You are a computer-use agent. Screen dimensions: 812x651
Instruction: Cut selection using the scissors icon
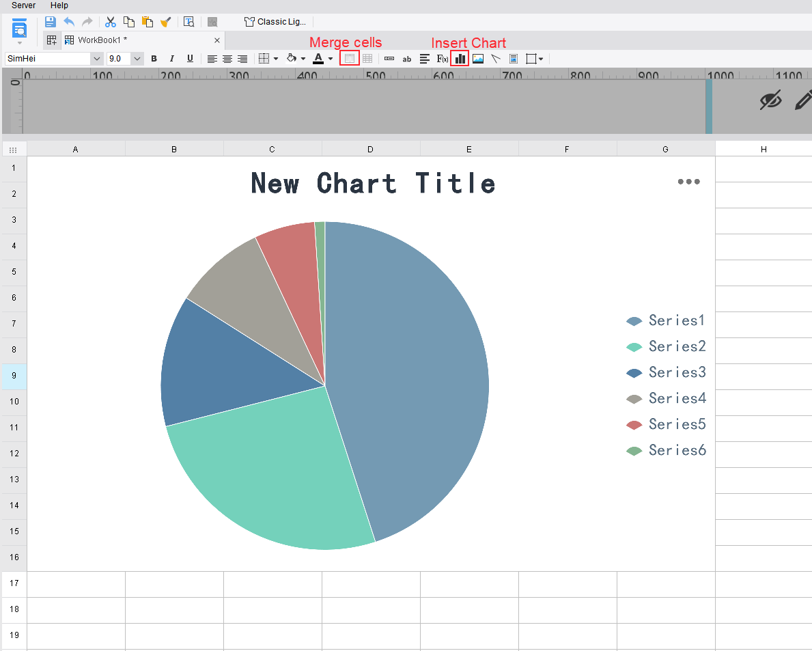point(111,22)
